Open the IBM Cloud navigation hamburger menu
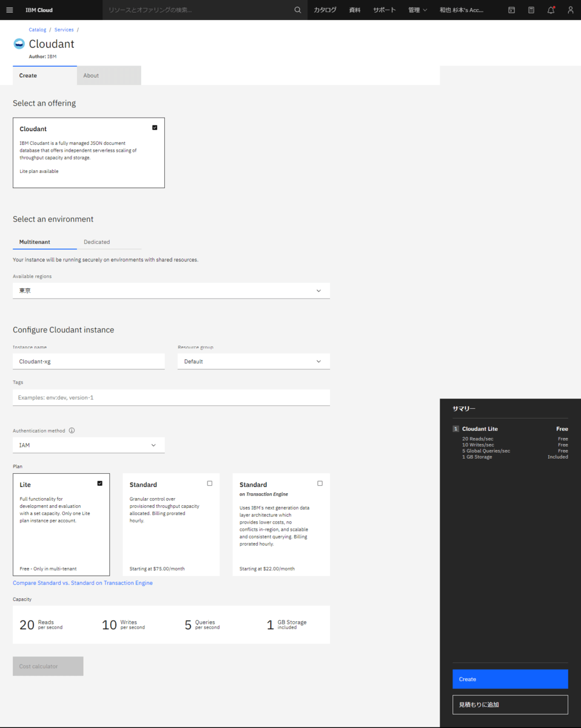This screenshot has width=581, height=728. point(9,10)
